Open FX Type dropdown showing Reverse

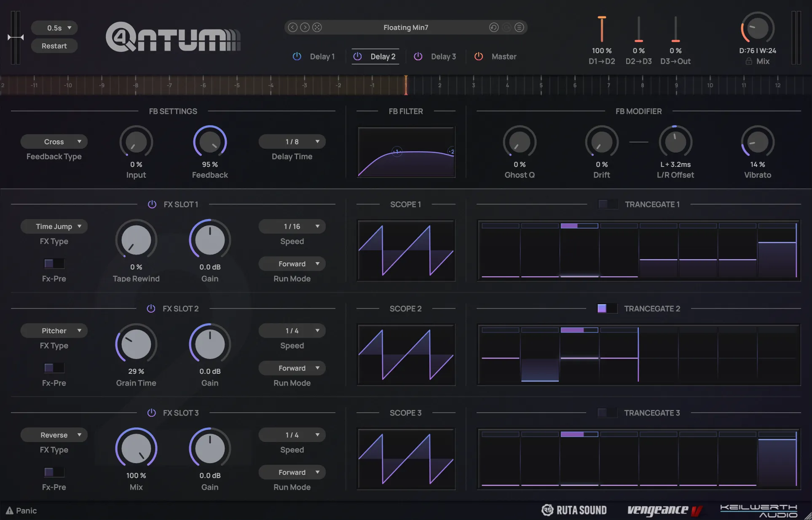pyautogui.click(x=54, y=435)
